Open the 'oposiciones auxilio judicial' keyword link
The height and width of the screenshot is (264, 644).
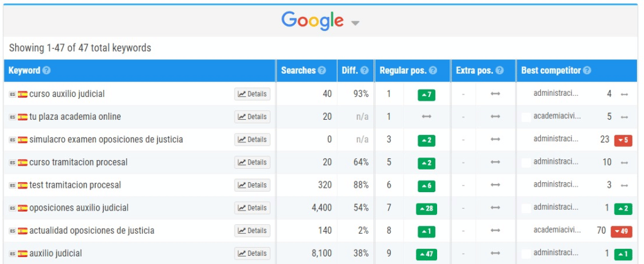coord(79,208)
